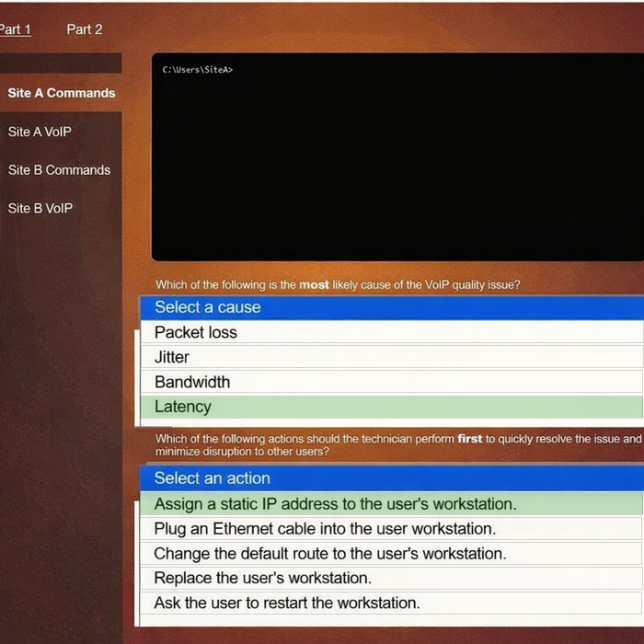The height and width of the screenshot is (644, 644).
Task: Choose 'Jitter' as the cause
Action: pyautogui.click(x=172, y=357)
